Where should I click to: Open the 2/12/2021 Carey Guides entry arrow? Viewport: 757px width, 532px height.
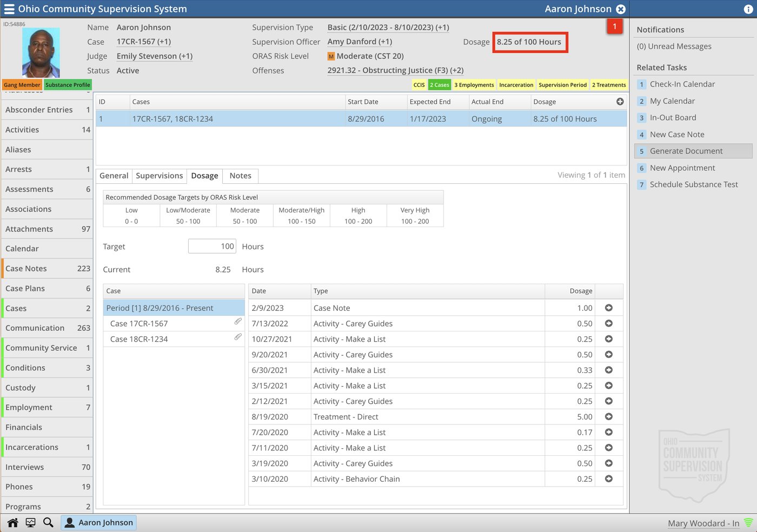(609, 401)
